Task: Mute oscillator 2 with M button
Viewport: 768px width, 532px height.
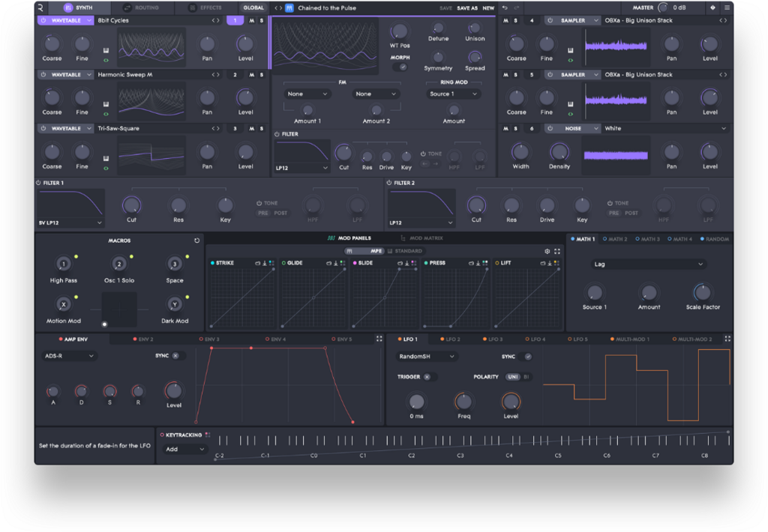Action: 252,74
